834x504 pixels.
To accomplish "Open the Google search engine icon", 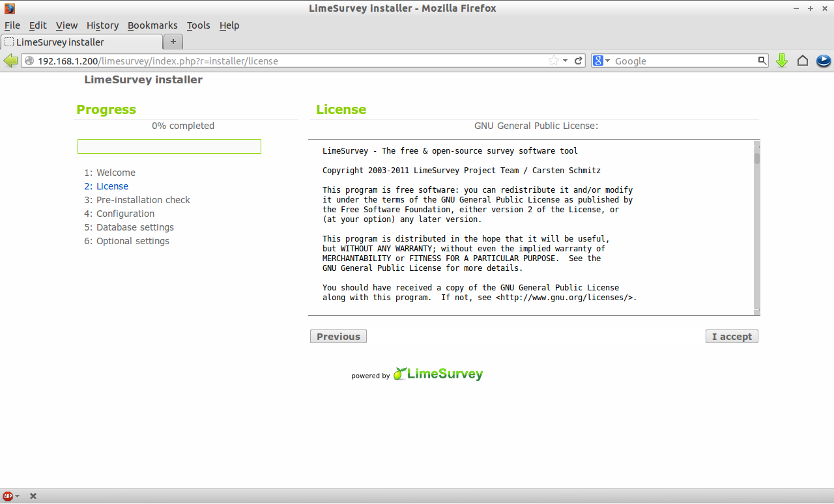I will point(597,61).
